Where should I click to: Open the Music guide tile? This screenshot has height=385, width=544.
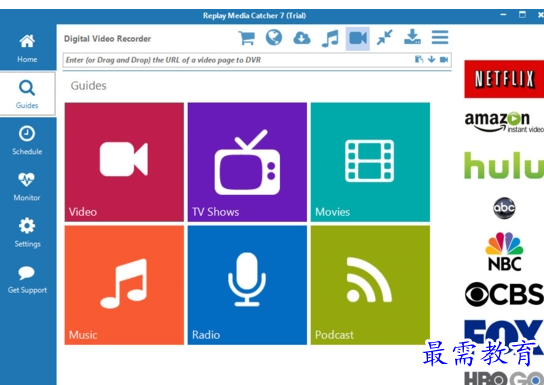tap(124, 285)
